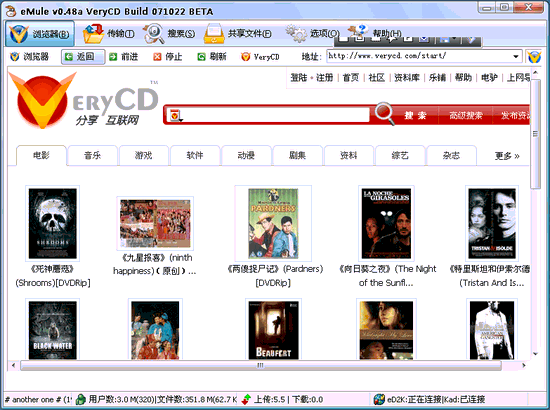550x410 pixels.
Task: Click the vertical scrollbar down arrow
Action: pos(535,354)
